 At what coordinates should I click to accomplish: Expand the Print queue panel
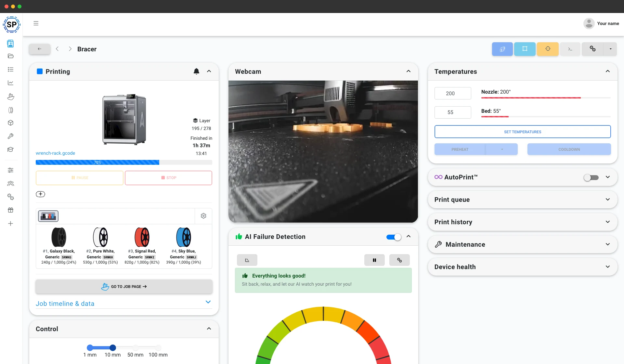[523, 200]
